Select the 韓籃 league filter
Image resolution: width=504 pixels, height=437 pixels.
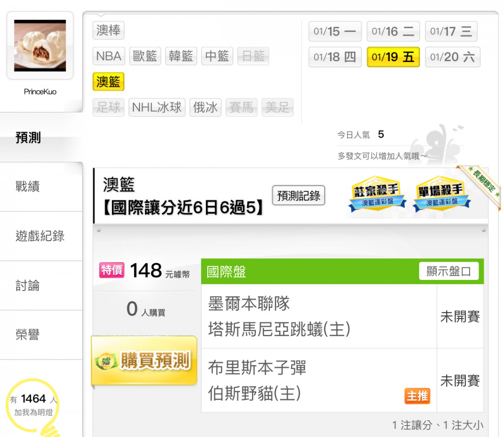181,56
